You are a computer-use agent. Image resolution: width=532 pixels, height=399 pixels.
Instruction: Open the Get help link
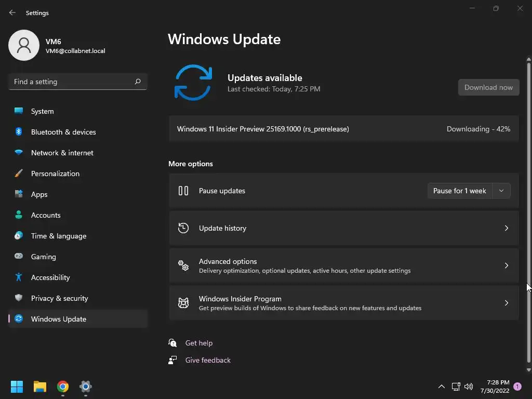199,343
